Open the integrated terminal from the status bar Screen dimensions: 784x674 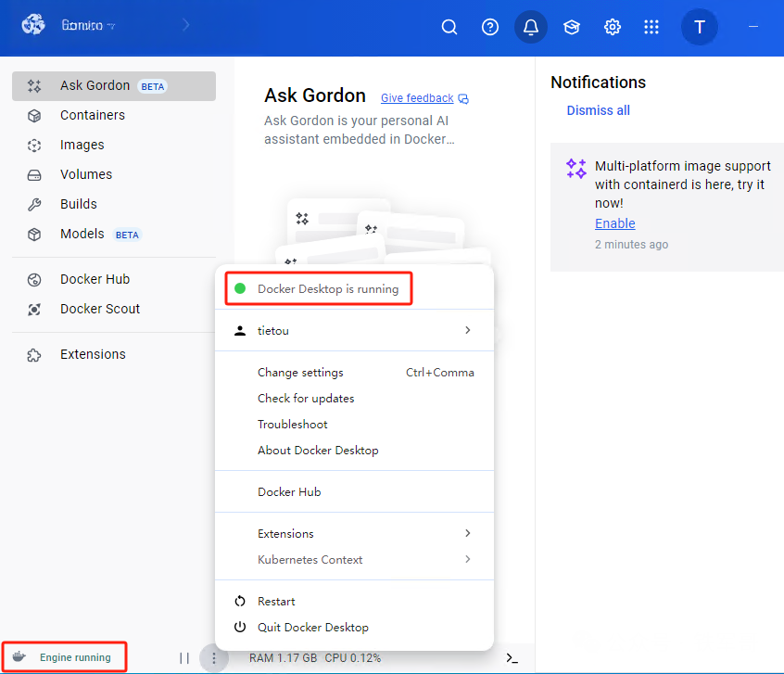[511, 658]
